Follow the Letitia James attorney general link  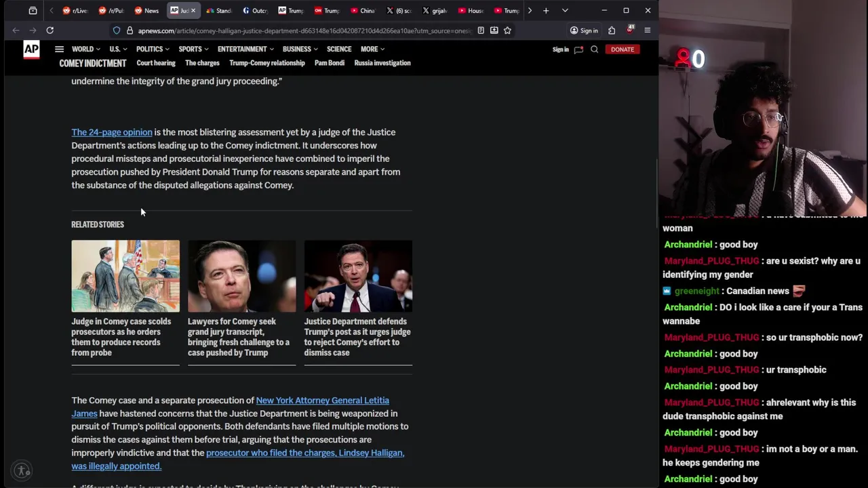pos(230,407)
